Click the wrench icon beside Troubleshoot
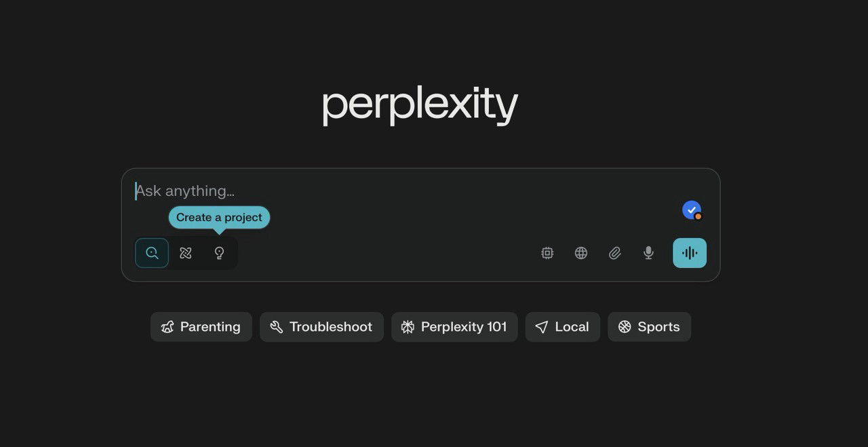868x447 pixels. [x=277, y=327]
